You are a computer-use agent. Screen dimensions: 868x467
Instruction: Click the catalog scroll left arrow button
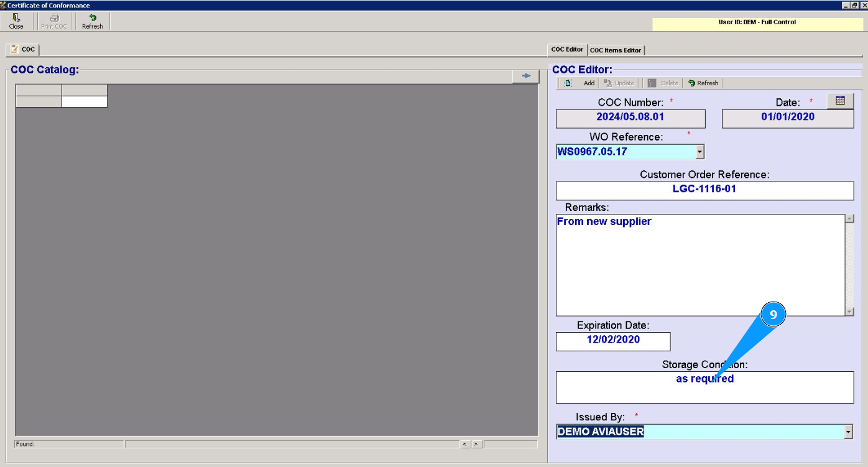click(464, 444)
